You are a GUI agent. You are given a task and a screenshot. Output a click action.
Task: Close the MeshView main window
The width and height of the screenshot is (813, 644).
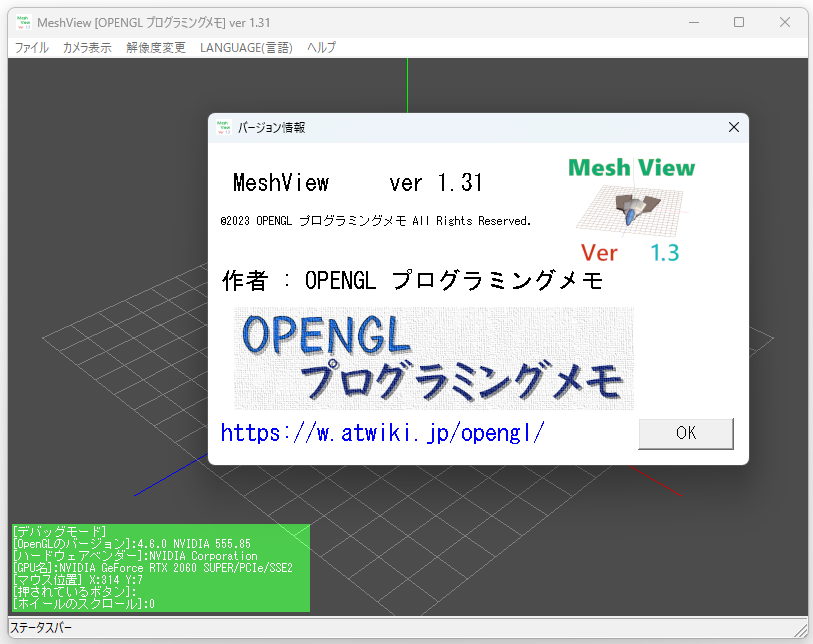tap(784, 22)
